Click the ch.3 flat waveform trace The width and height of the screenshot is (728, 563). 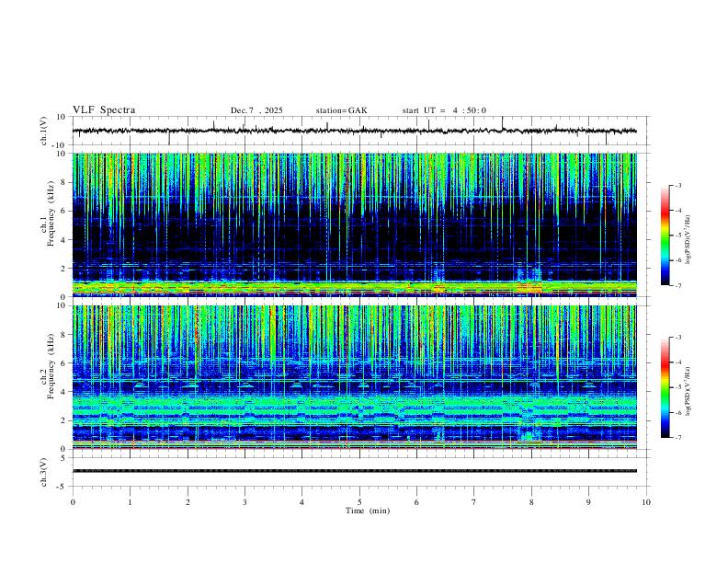354,471
